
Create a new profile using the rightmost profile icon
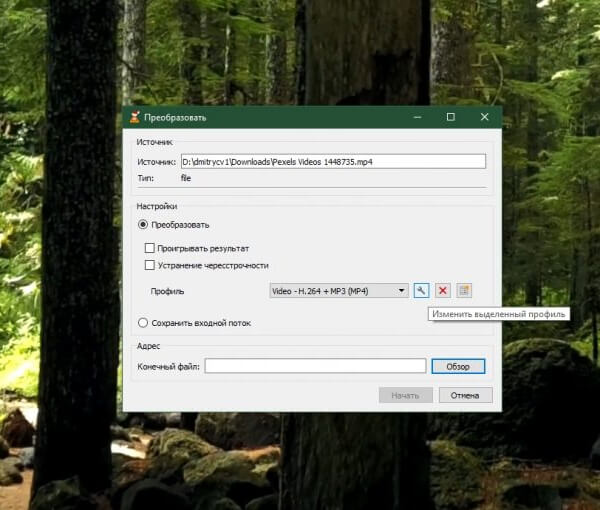click(x=464, y=290)
